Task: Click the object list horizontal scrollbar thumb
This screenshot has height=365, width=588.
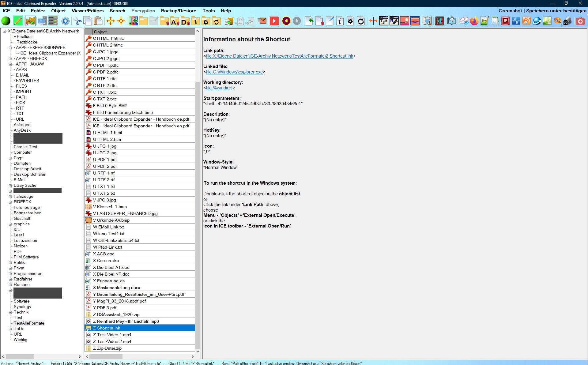Action: click(106, 356)
